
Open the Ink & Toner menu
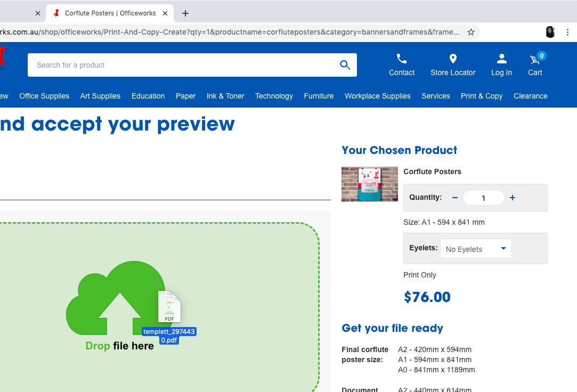pyautogui.click(x=225, y=96)
